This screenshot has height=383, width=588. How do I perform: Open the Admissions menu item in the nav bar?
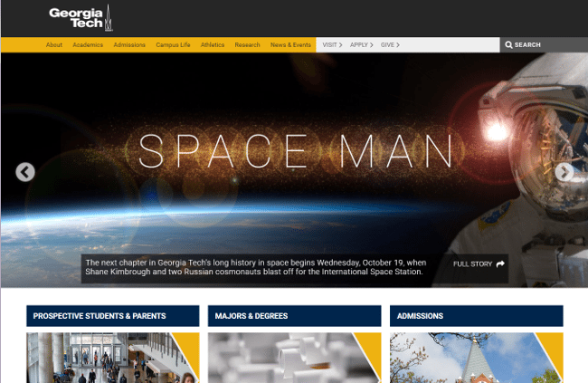point(129,44)
